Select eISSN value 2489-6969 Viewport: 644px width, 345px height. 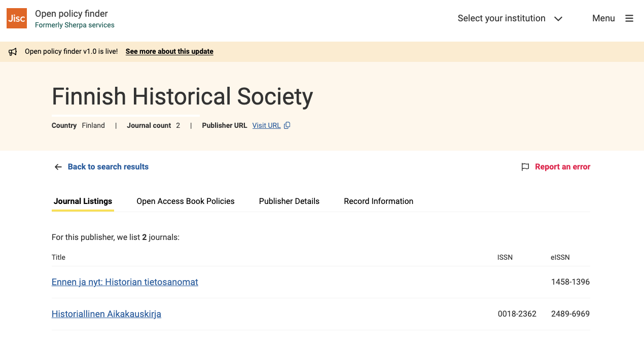[x=570, y=314]
